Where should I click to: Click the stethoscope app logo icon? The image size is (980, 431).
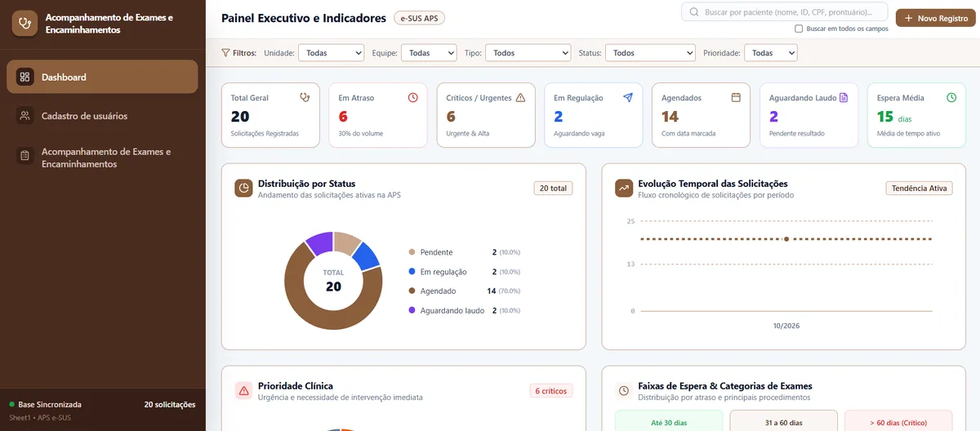[x=25, y=24]
